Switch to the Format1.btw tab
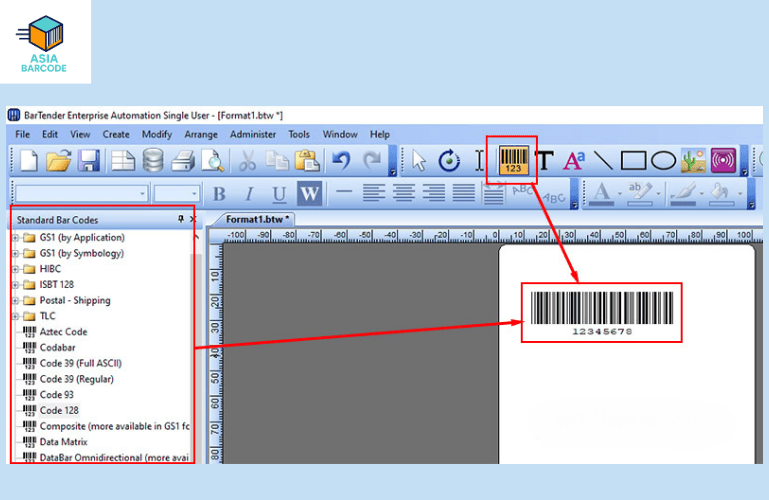The width and height of the screenshot is (769, 500). point(257,219)
